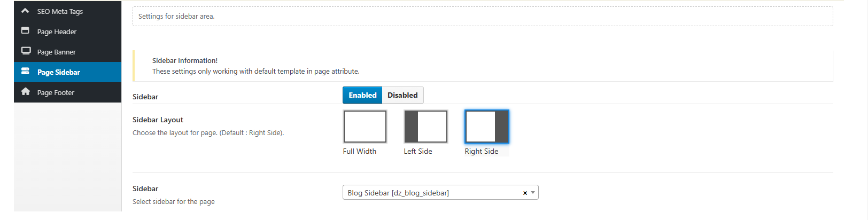Expand the sidebar selection dropdown arrow

[533, 193]
